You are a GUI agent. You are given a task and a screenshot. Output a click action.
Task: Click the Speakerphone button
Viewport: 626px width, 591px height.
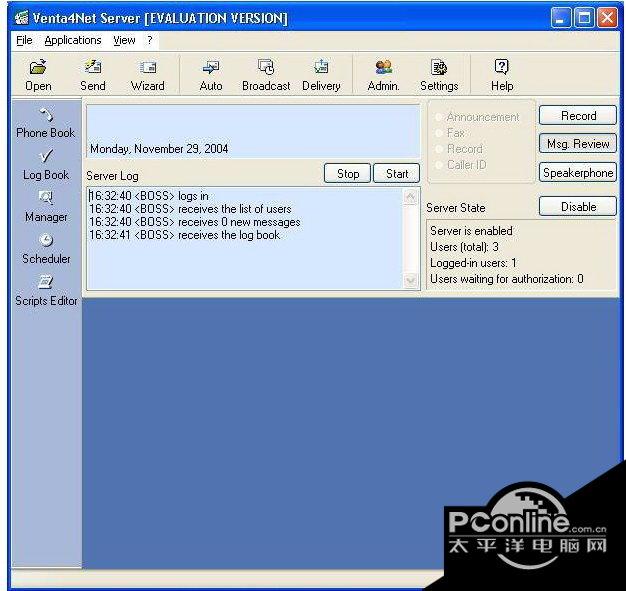(x=578, y=173)
